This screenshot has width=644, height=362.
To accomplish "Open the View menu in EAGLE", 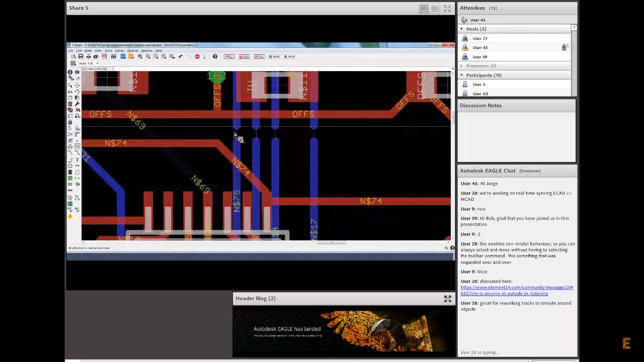I will [x=98, y=50].
